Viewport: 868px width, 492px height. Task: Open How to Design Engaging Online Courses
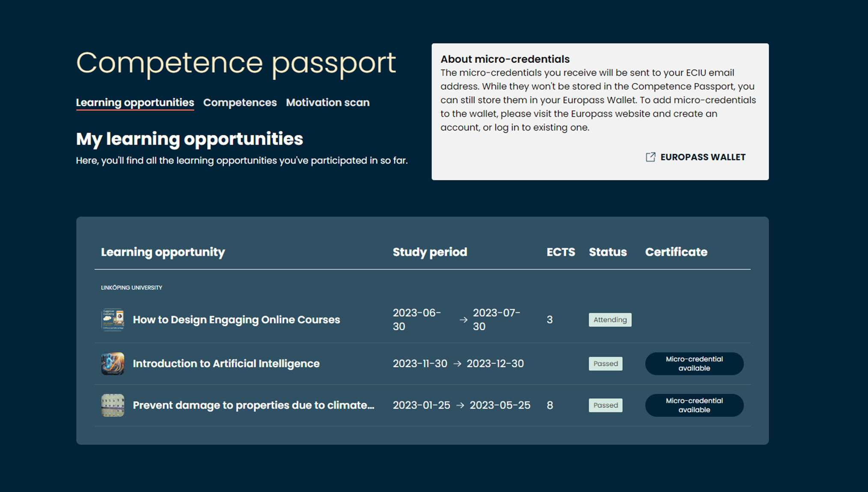pos(236,320)
